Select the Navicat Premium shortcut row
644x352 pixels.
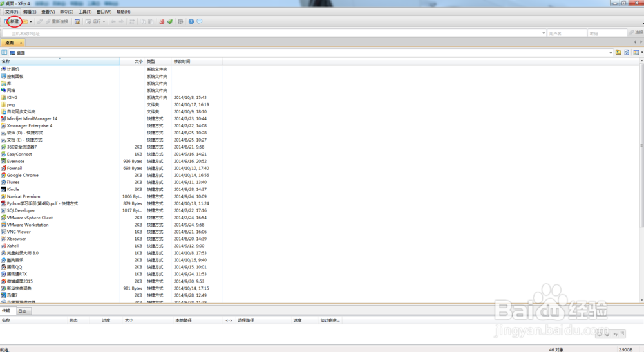pyautogui.click(x=111, y=196)
